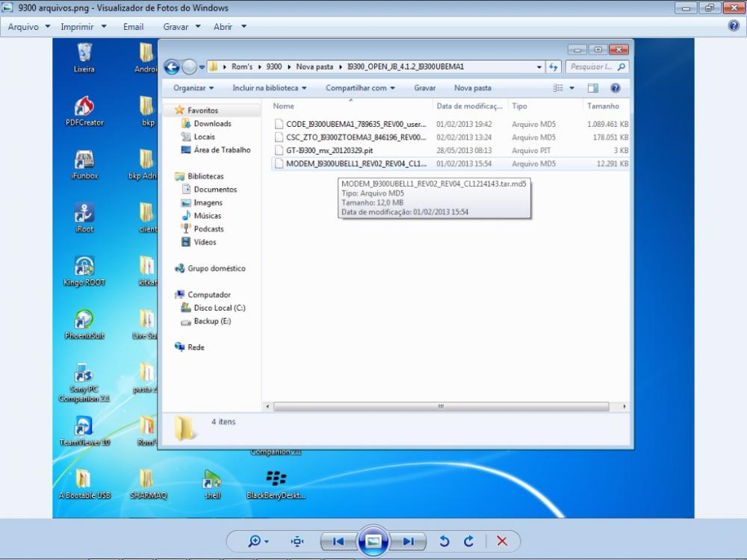Open the view options dropdown arrow
This screenshot has width=747, height=560.
coord(571,88)
